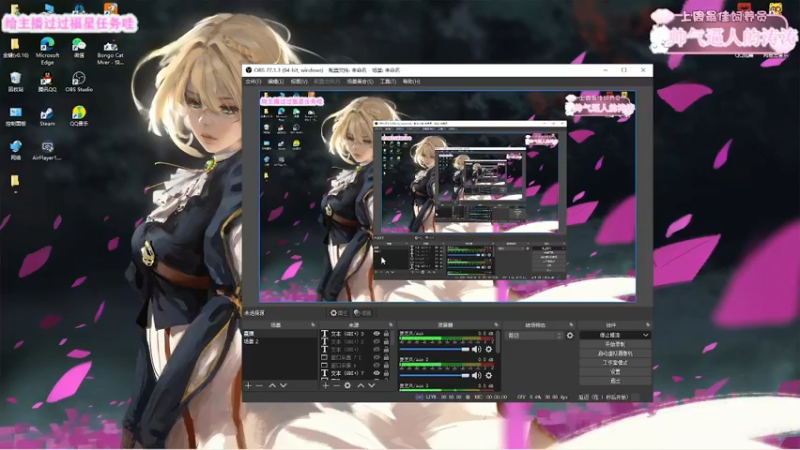Open the QQ音乐 desktop shortcut

click(79, 116)
